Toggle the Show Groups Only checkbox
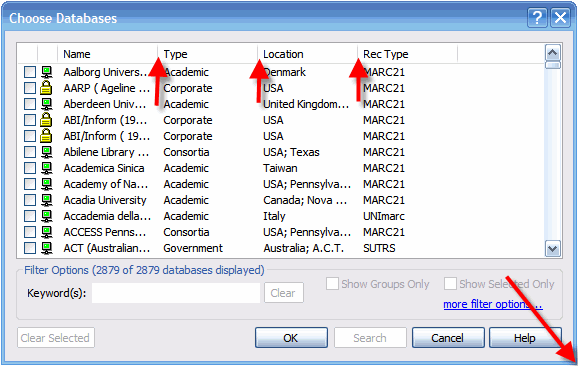Screen dimensions: 578x366 (332, 284)
